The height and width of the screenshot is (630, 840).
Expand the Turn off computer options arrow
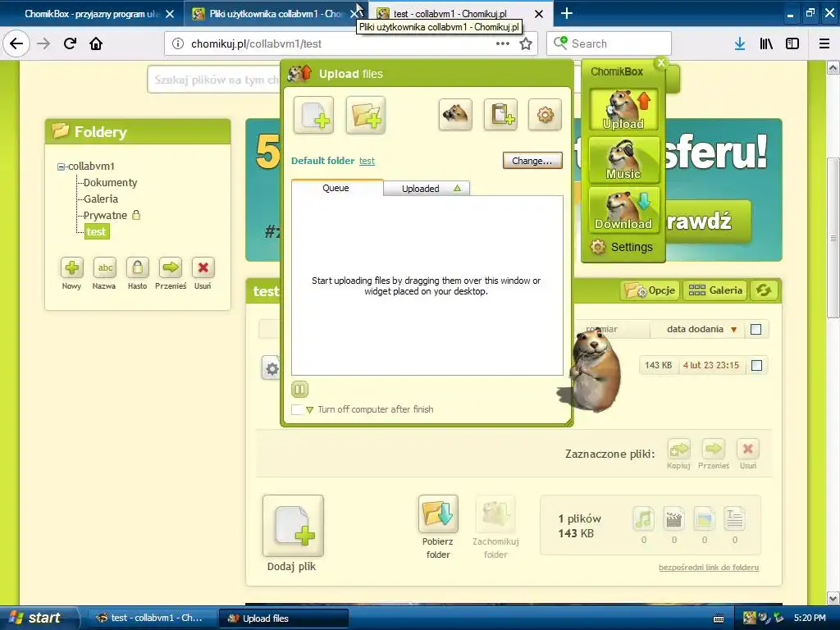pyautogui.click(x=309, y=410)
